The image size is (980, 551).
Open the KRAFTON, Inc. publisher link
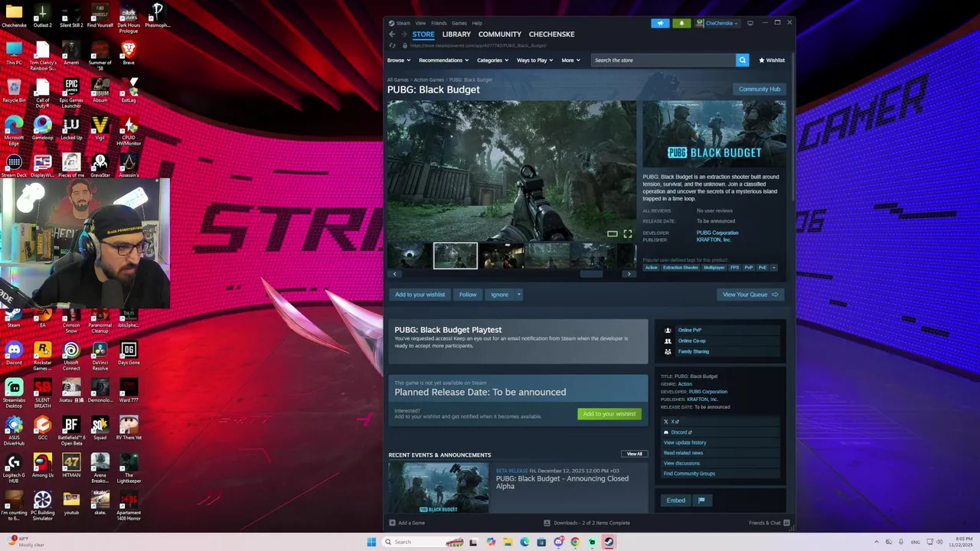click(714, 240)
